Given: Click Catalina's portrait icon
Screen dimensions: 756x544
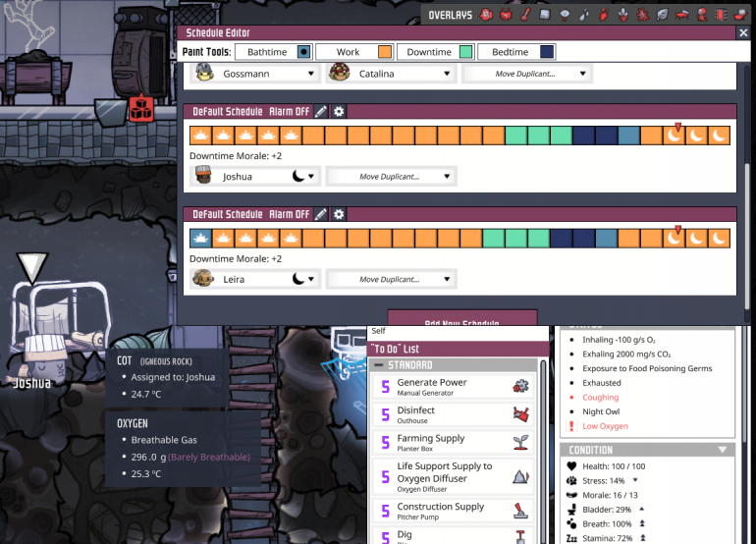Looking at the screenshot, I should point(340,74).
